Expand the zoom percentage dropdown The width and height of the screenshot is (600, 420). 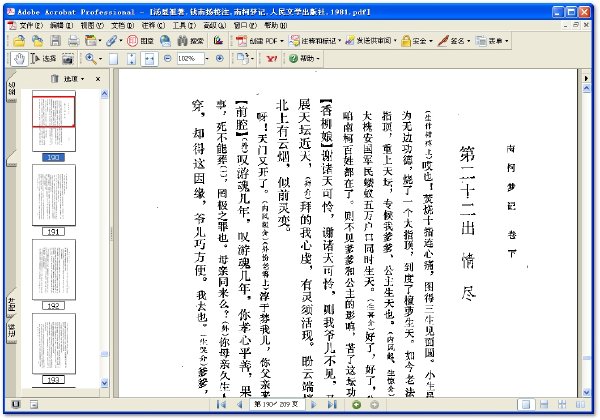click(207, 59)
